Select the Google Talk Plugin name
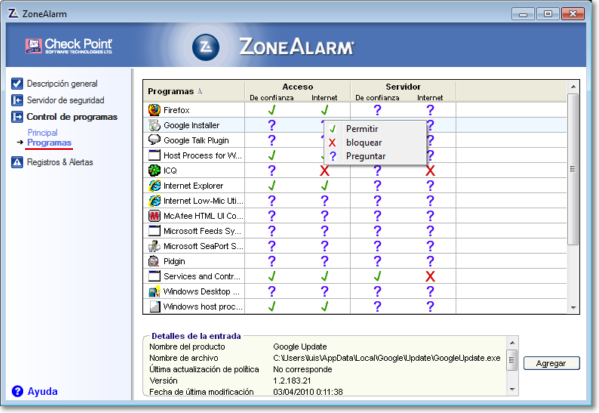This screenshot has width=599, height=413. (x=196, y=141)
